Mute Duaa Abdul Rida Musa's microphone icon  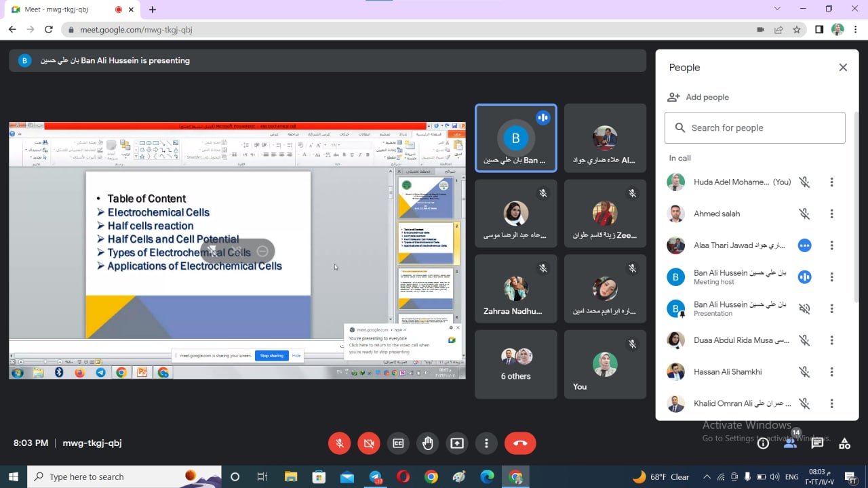click(x=804, y=340)
